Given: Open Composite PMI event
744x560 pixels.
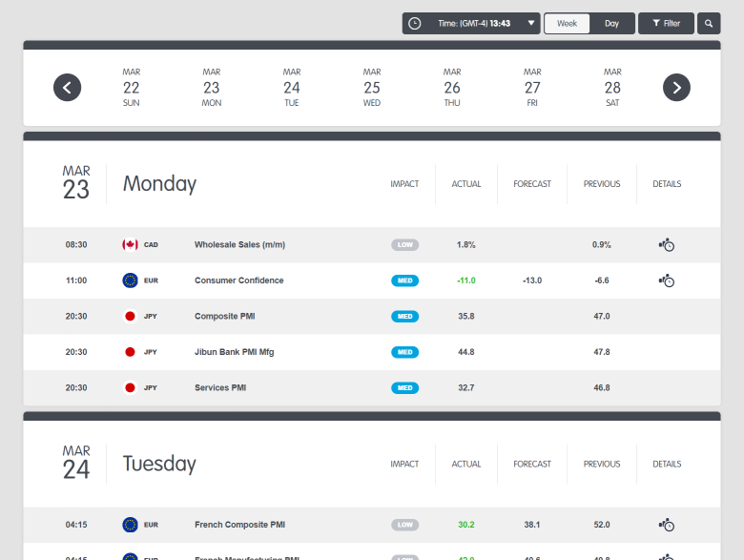Looking at the screenshot, I should (225, 316).
